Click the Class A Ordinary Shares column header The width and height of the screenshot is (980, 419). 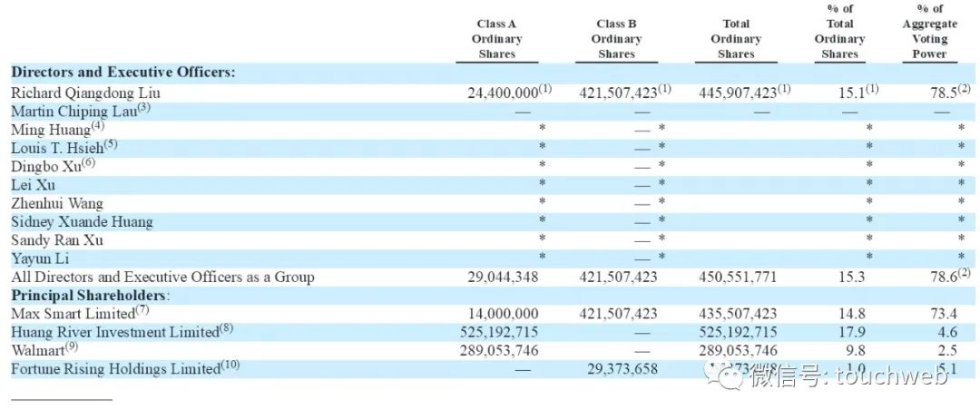pyautogui.click(x=497, y=39)
